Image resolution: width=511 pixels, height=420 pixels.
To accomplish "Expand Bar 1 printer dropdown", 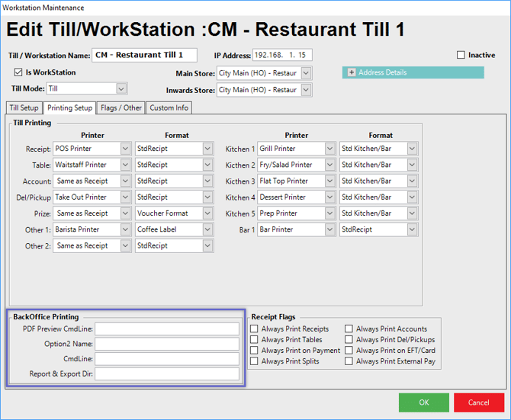I will [x=330, y=229].
